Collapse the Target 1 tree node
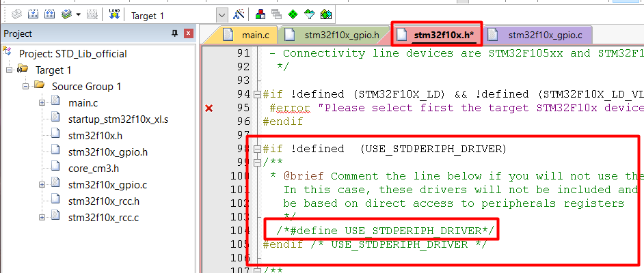This screenshot has width=644, height=273. click(9, 70)
